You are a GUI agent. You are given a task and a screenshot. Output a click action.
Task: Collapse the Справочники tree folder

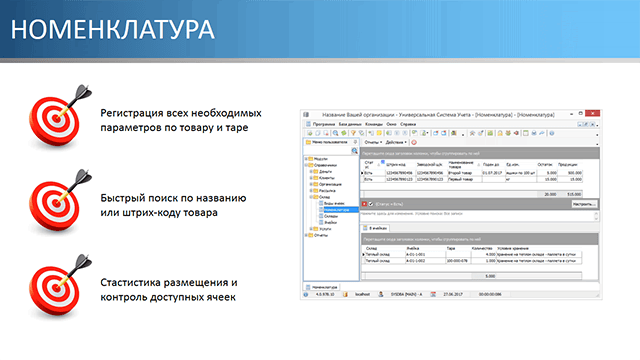pos(306,165)
